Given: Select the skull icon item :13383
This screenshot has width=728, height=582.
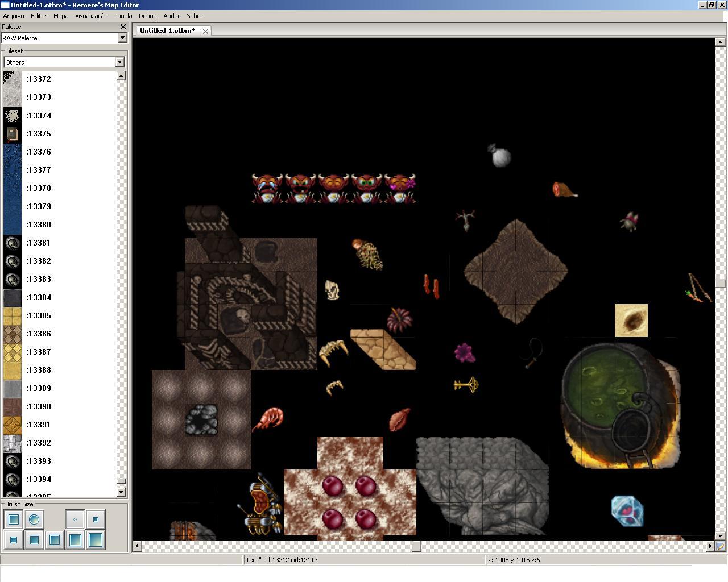Looking at the screenshot, I should click(13, 279).
